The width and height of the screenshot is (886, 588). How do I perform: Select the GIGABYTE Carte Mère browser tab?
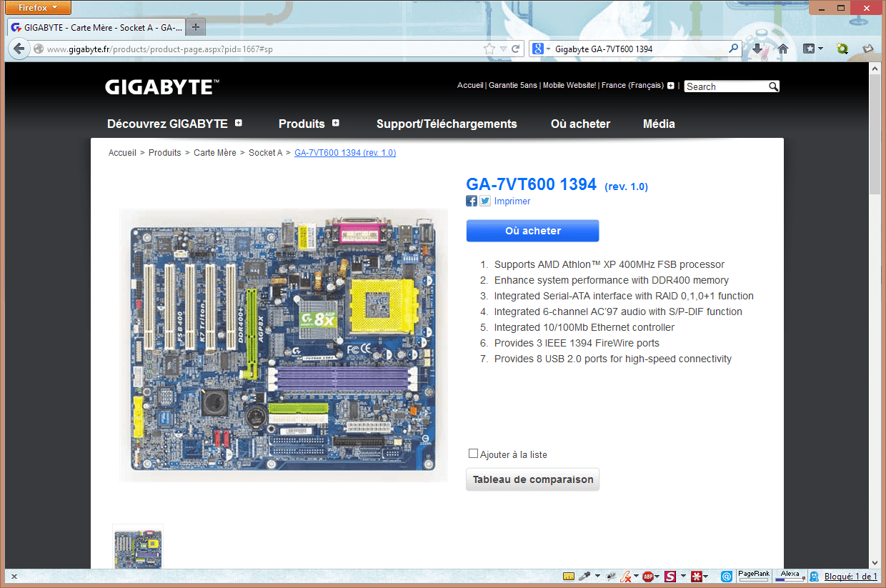pyautogui.click(x=96, y=27)
